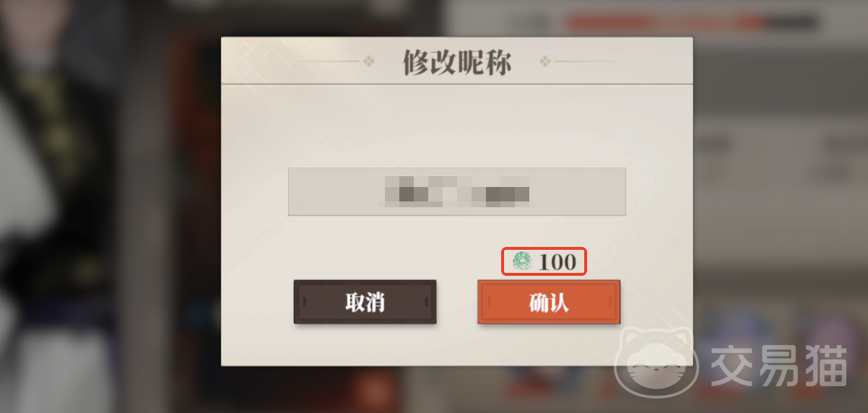Viewport: 868px width, 413px height.
Task: Click the blurred nickname text in the field
Action: click(457, 191)
